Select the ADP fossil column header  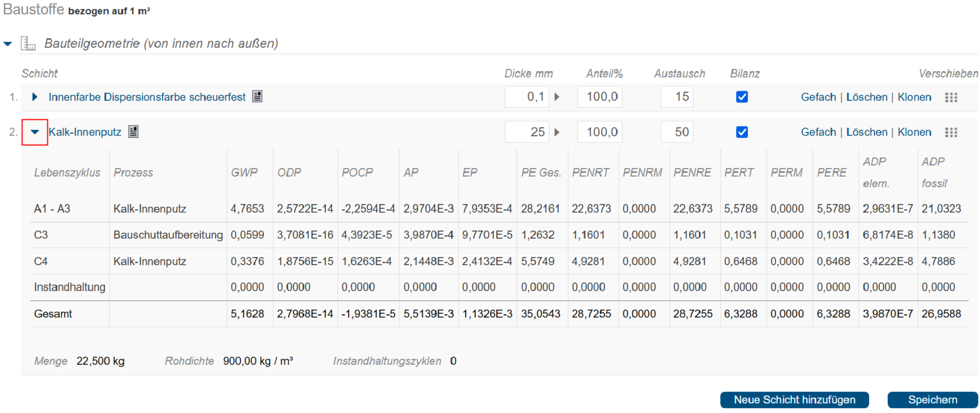pos(934,172)
